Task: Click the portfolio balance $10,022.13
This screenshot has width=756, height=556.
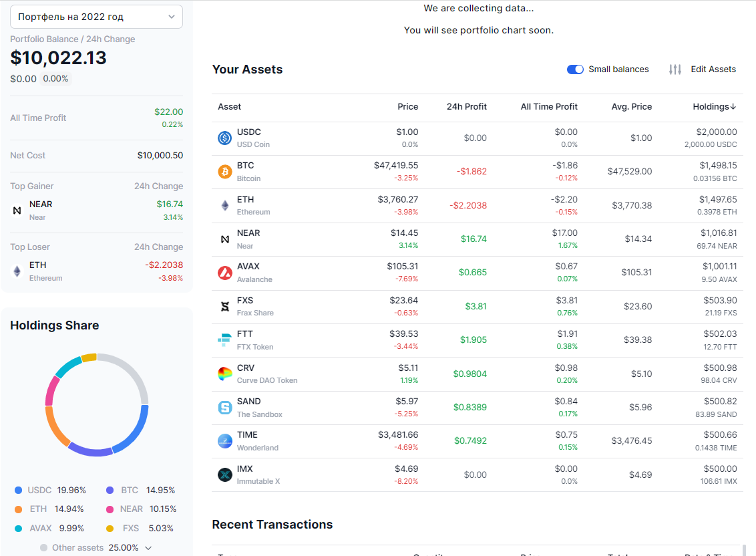Action: point(58,58)
